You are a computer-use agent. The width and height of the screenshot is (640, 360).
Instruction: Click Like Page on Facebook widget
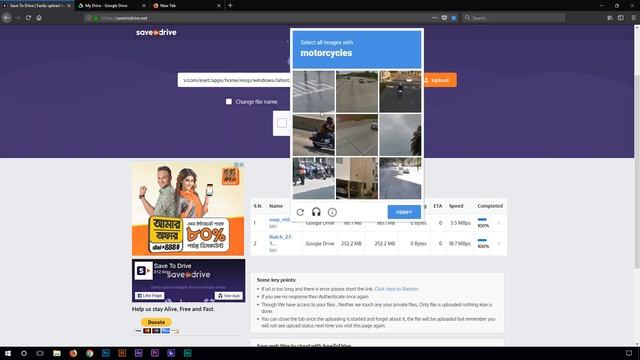click(x=150, y=296)
